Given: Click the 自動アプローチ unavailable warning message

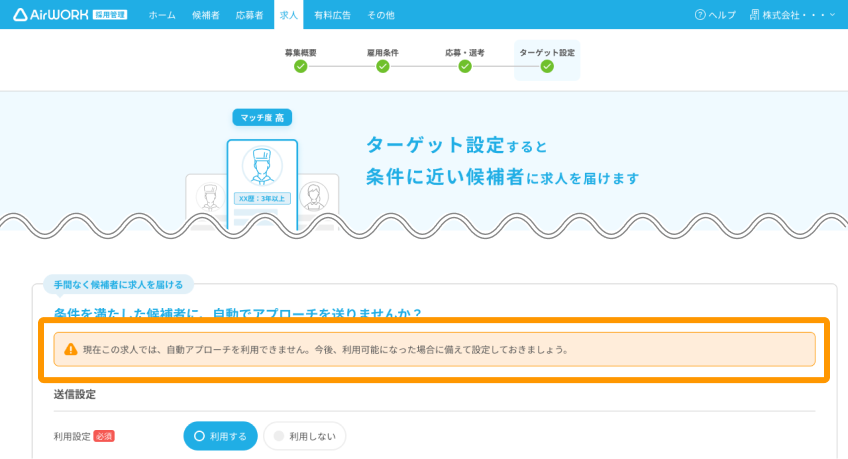Looking at the screenshot, I should pyautogui.click(x=434, y=349).
